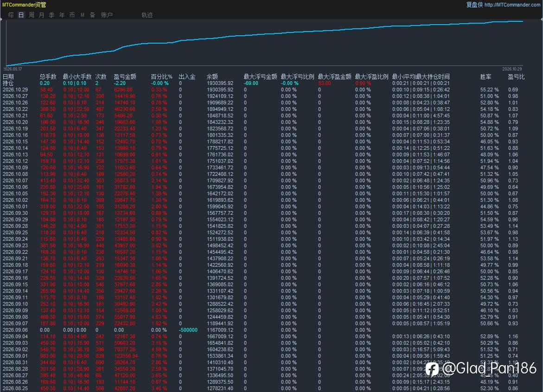Sort by the 胜率 column header

486,77
